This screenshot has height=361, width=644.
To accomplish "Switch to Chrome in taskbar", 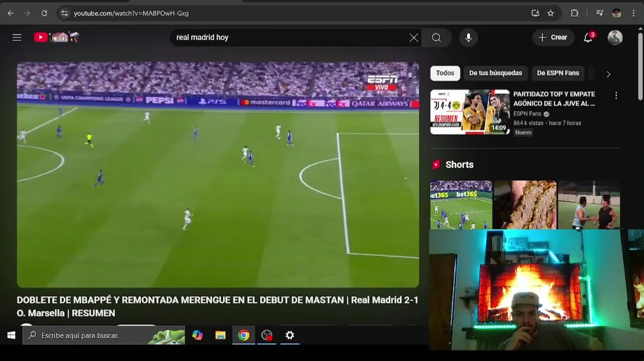I will coord(244,335).
